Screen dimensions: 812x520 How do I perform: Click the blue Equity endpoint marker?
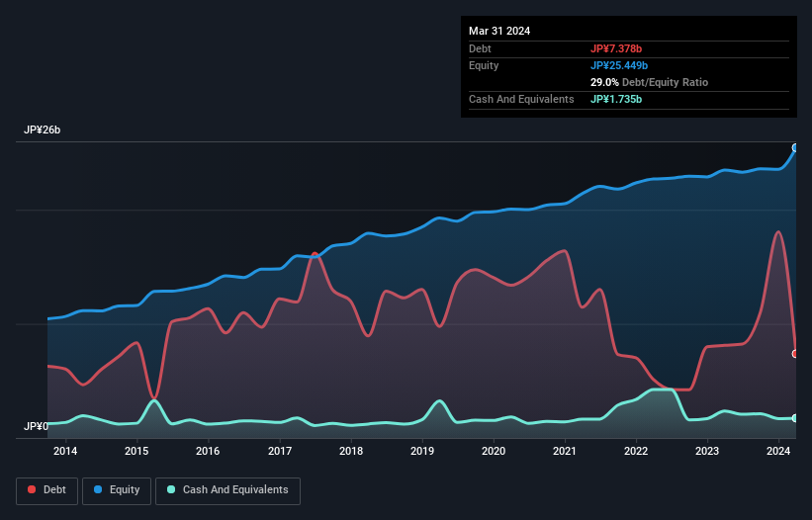point(795,148)
